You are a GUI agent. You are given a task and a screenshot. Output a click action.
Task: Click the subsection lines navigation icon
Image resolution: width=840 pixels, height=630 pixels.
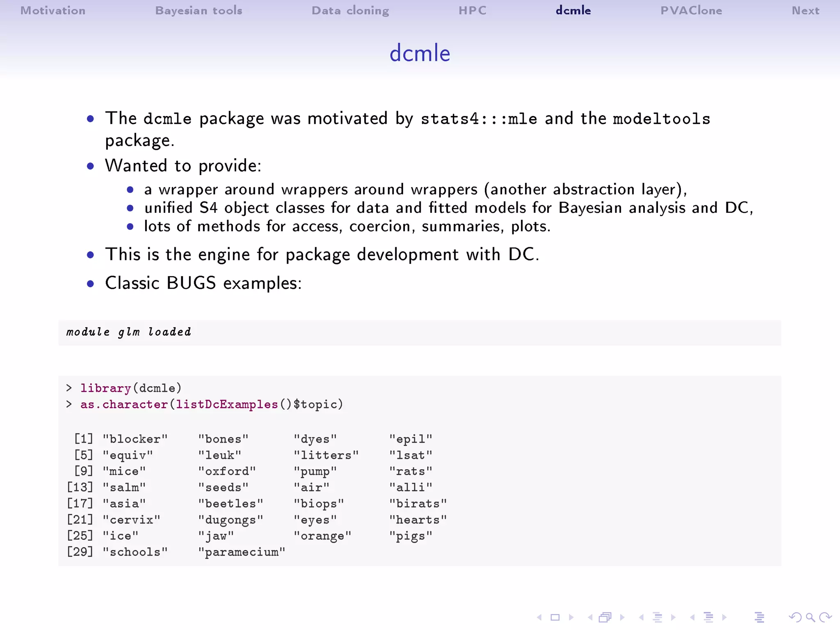pyautogui.click(x=657, y=617)
